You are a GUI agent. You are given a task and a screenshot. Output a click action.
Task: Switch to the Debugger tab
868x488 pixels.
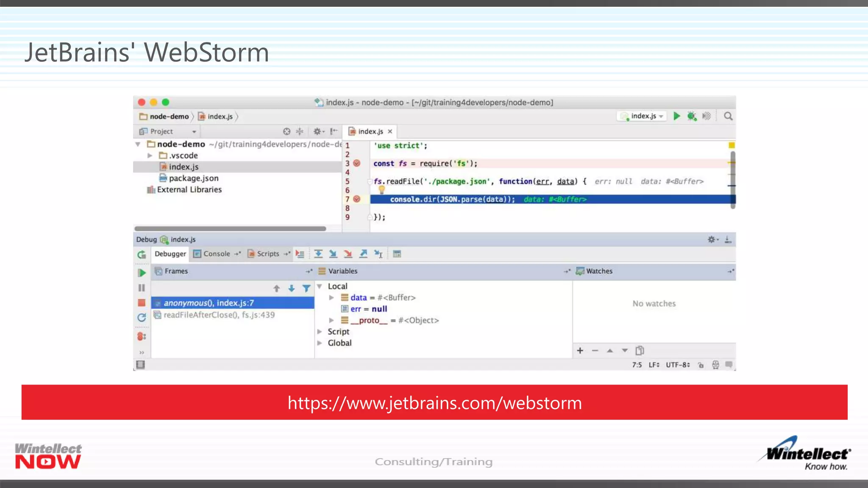point(170,254)
